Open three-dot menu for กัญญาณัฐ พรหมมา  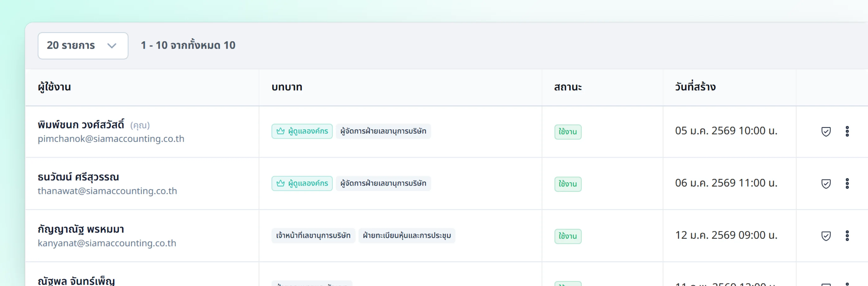[x=847, y=236]
